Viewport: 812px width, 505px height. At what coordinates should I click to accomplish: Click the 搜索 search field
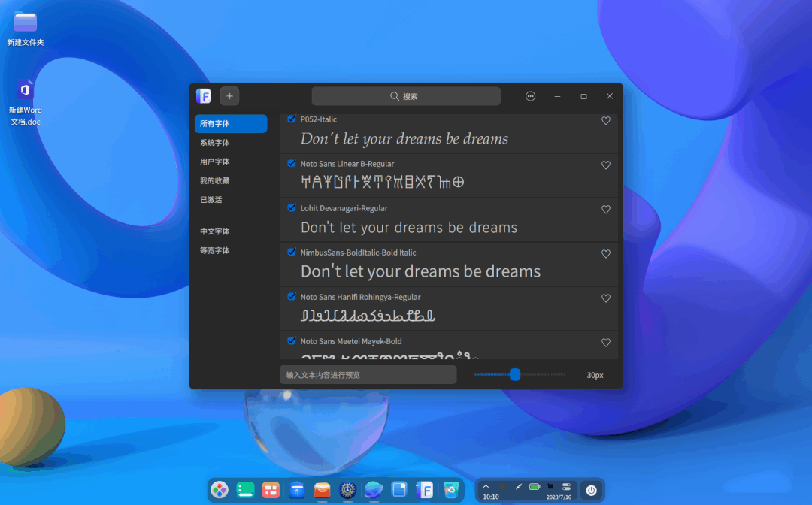click(406, 96)
